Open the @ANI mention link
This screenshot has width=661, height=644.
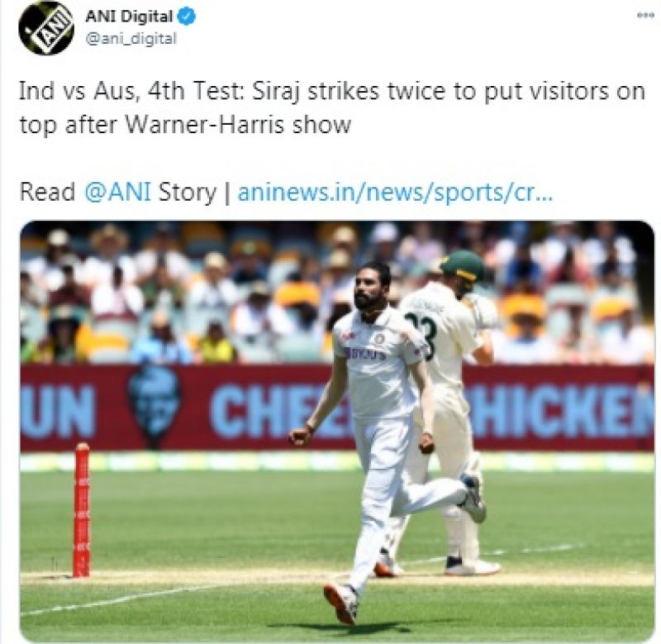pos(117,192)
